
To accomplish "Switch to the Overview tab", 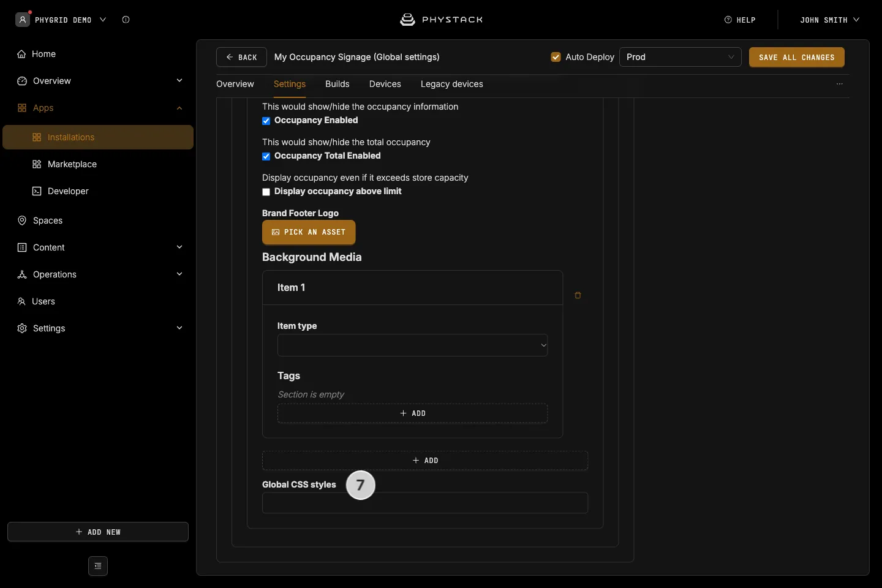I will (235, 84).
